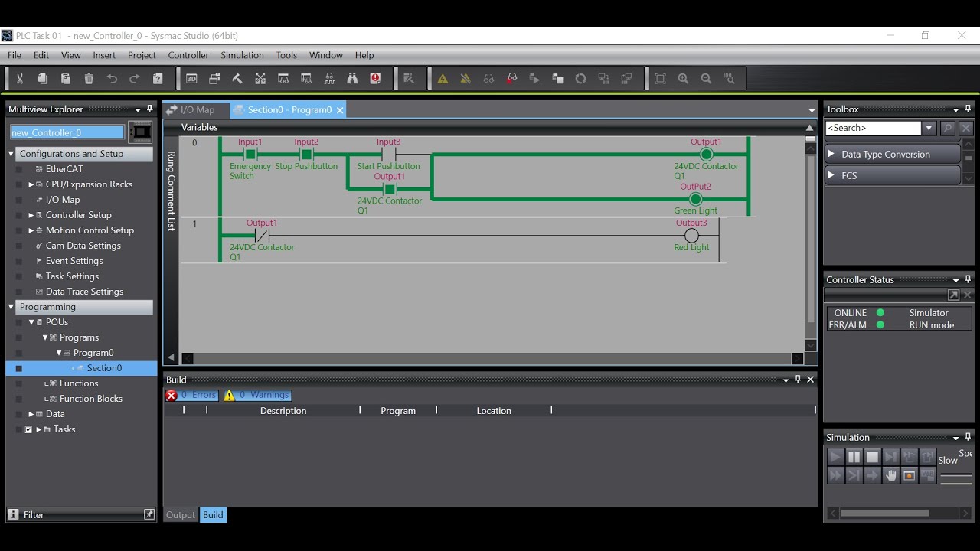This screenshot has height=551, width=980.
Task: Click the Cut scissors toolbar icon
Action: point(20,78)
